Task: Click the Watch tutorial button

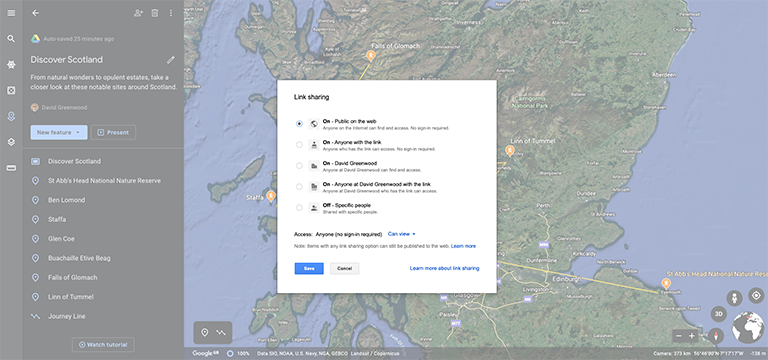Action: [103, 345]
